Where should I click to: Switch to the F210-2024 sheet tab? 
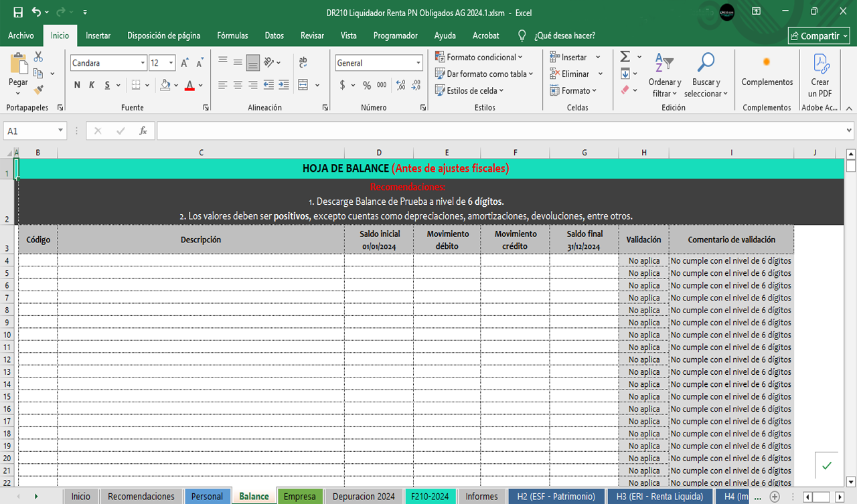click(x=430, y=496)
